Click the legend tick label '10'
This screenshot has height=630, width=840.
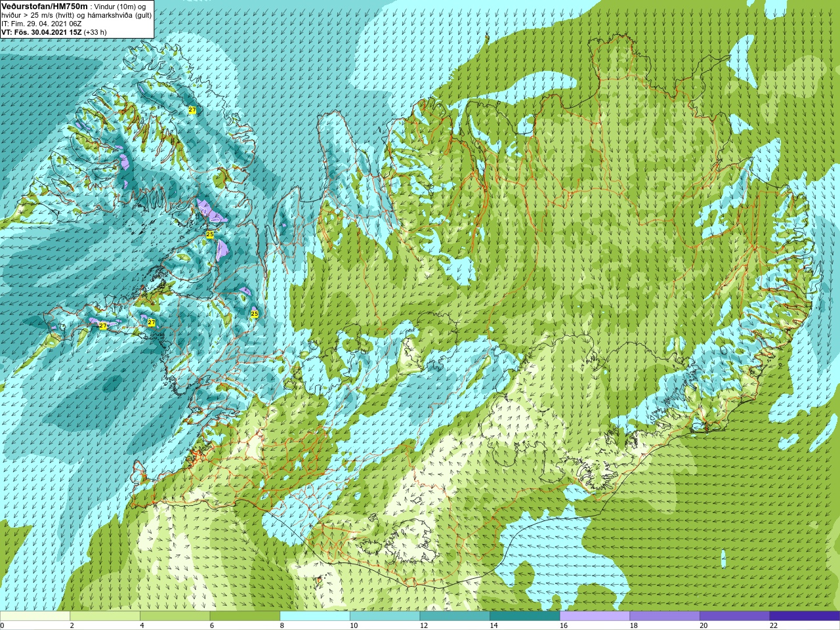(x=354, y=625)
